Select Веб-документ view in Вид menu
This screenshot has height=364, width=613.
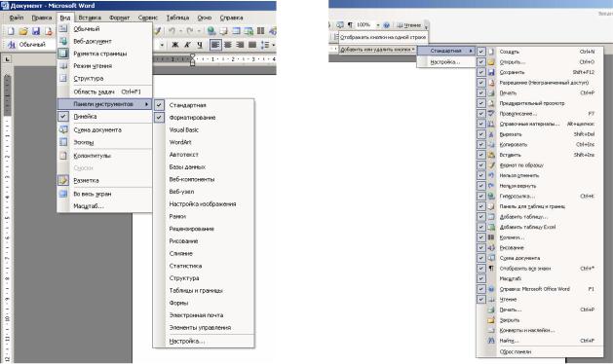point(104,41)
